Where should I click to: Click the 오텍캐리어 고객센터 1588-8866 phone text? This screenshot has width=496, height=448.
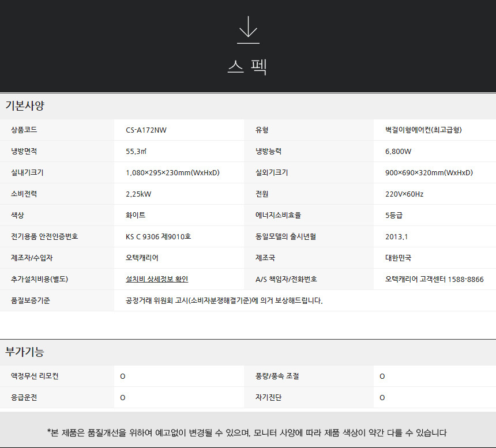[434, 279]
